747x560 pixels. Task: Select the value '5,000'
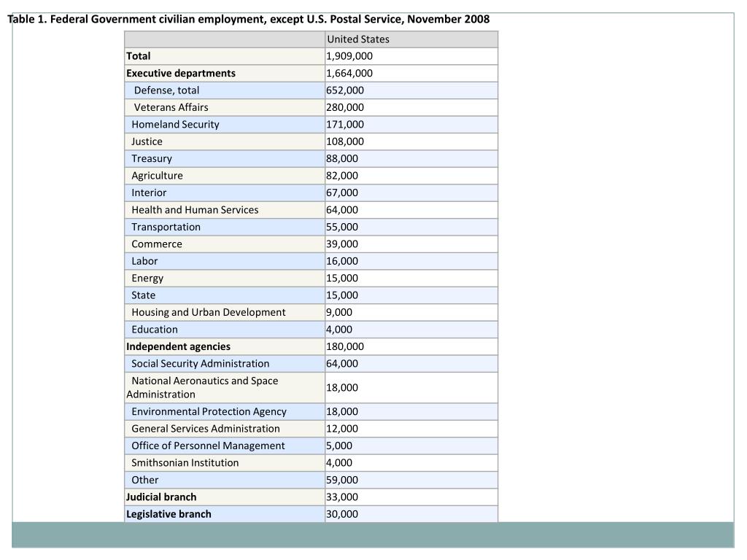[x=339, y=446]
